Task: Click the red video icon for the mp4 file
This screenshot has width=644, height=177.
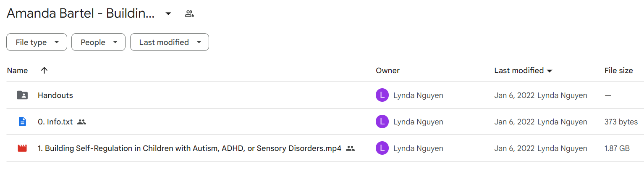Action: click(x=22, y=148)
